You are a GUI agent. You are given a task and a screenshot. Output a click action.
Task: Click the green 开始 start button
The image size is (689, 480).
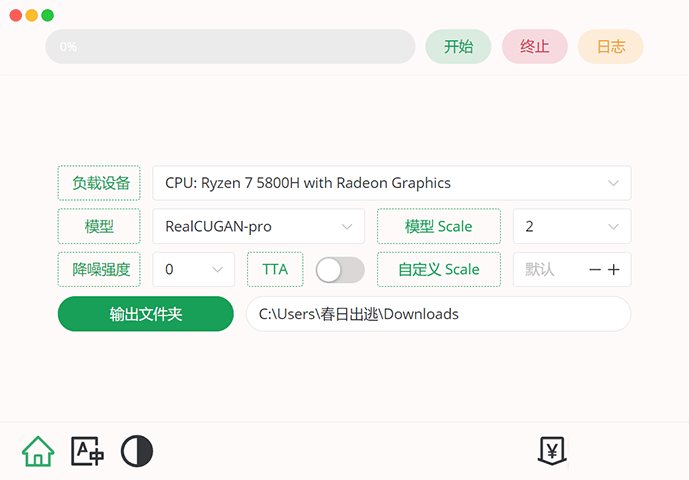[x=458, y=47]
